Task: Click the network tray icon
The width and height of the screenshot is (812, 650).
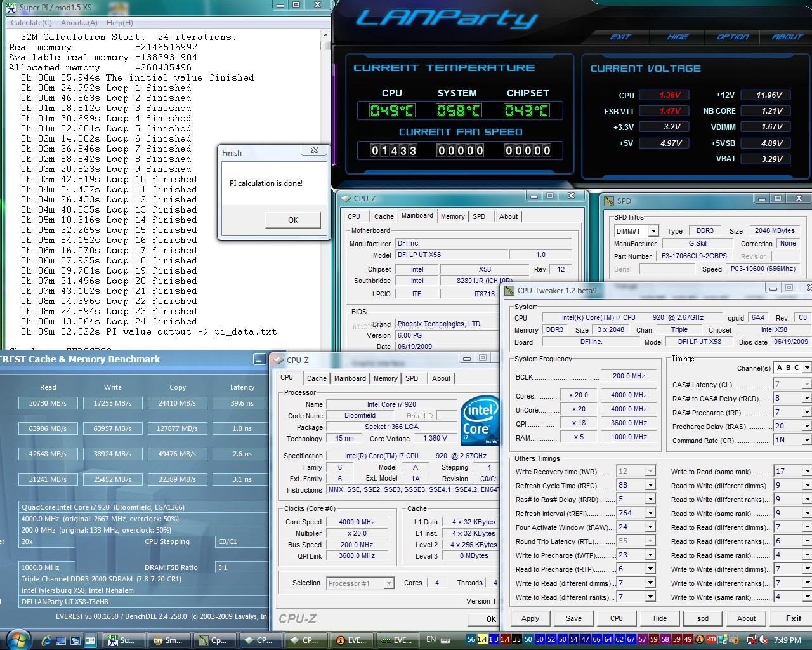Action: click(x=752, y=639)
